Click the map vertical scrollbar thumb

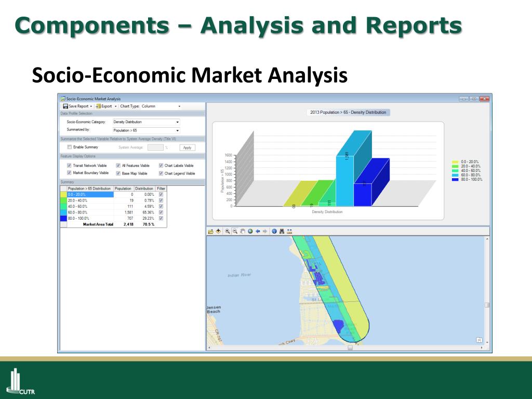click(x=487, y=305)
